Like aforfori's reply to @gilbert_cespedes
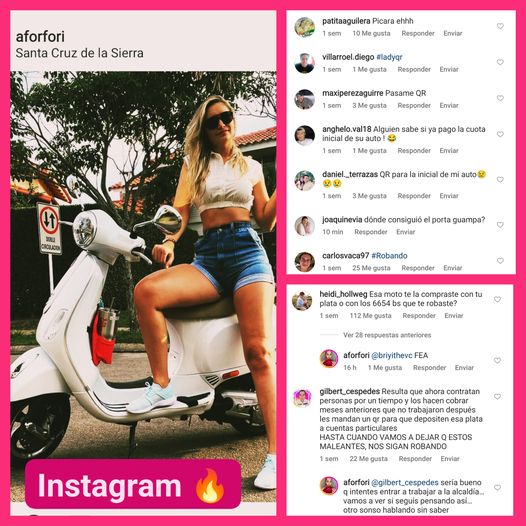The width and height of the screenshot is (526, 526). click(x=497, y=487)
